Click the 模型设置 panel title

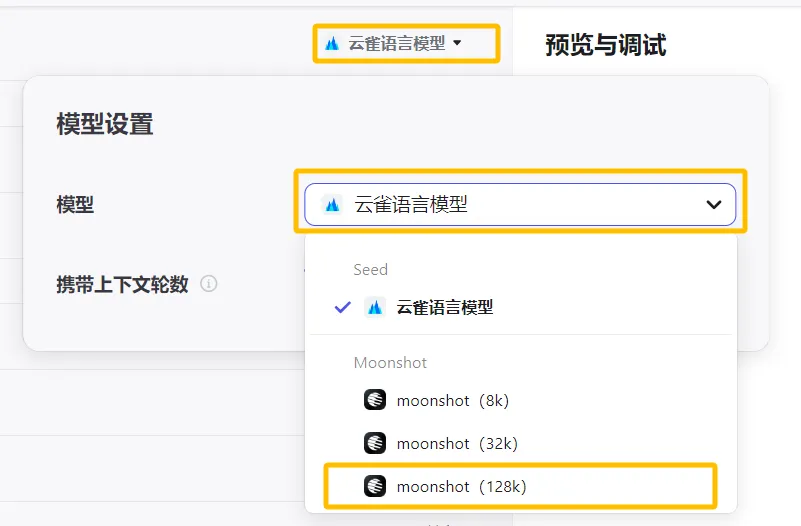coord(104,124)
